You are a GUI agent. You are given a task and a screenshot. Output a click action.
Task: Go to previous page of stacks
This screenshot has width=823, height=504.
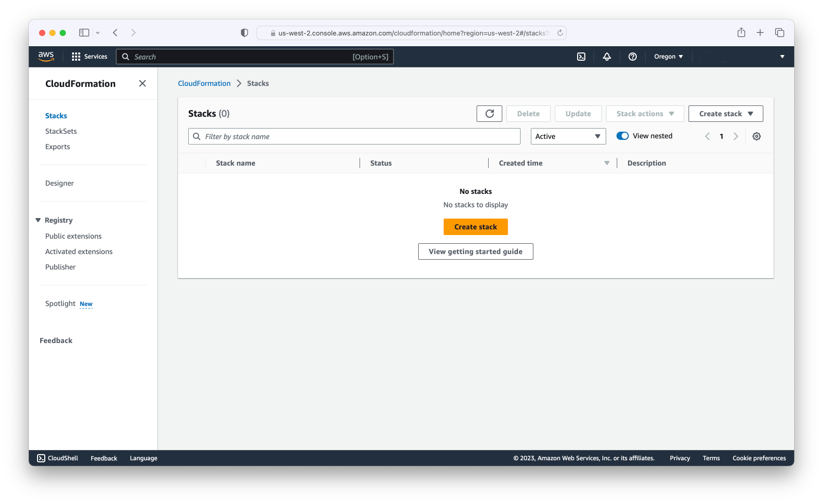click(x=707, y=136)
